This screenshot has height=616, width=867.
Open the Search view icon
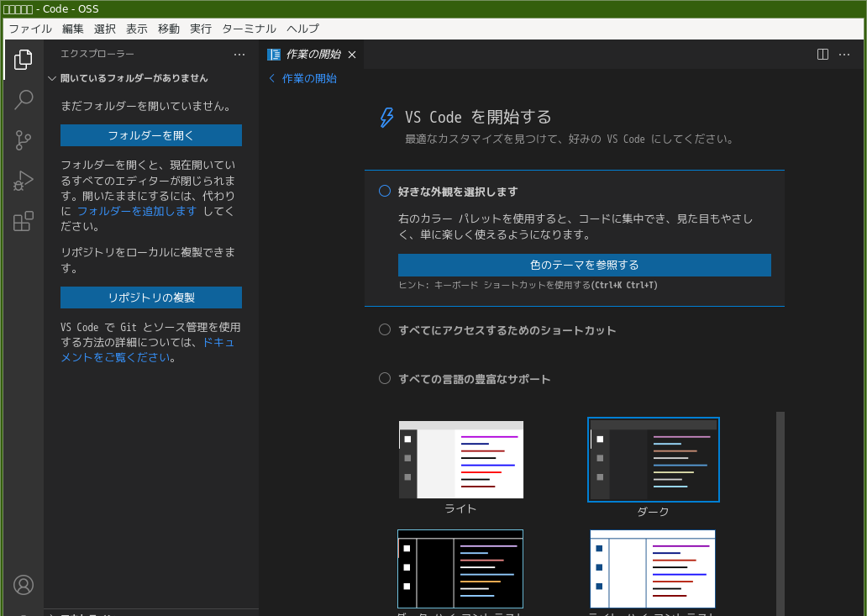pyautogui.click(x=24, y=100)
